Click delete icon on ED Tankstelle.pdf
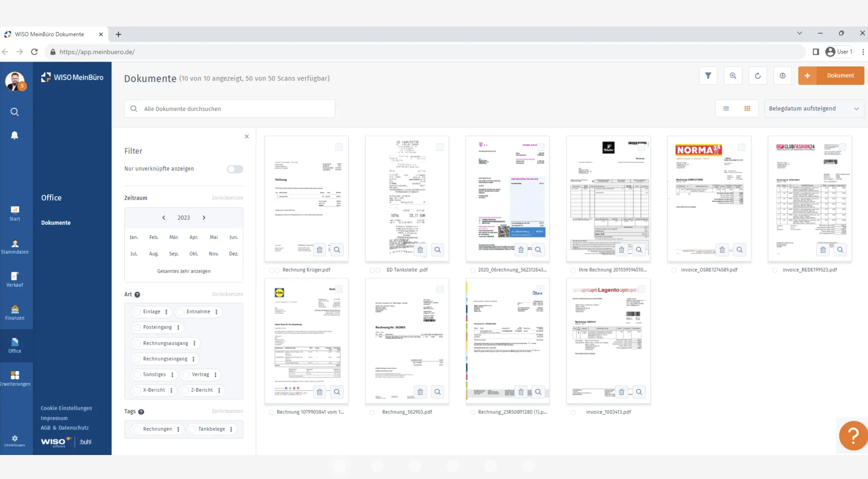 pos(420,249)
